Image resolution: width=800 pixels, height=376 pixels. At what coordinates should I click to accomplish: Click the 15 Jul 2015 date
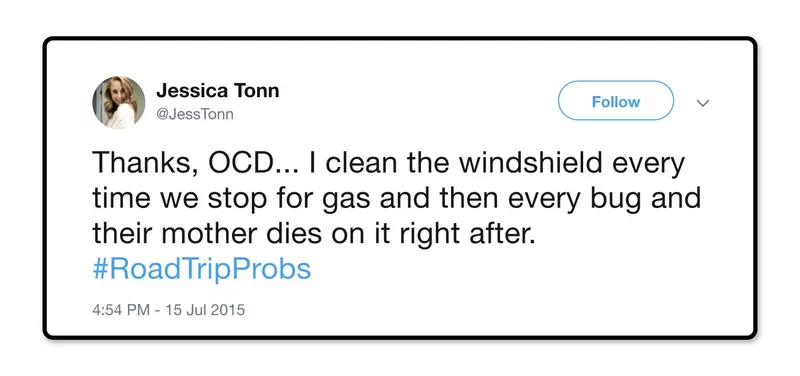[x=205, y=310]
